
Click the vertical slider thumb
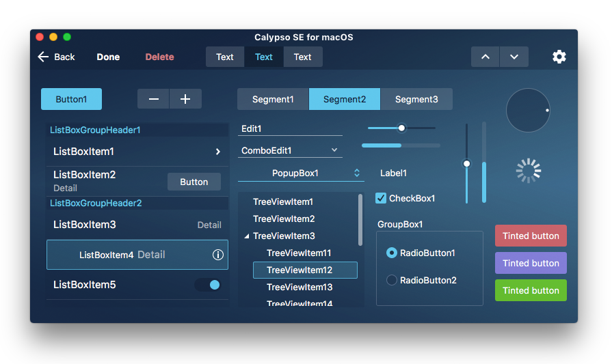pos(466,164)
